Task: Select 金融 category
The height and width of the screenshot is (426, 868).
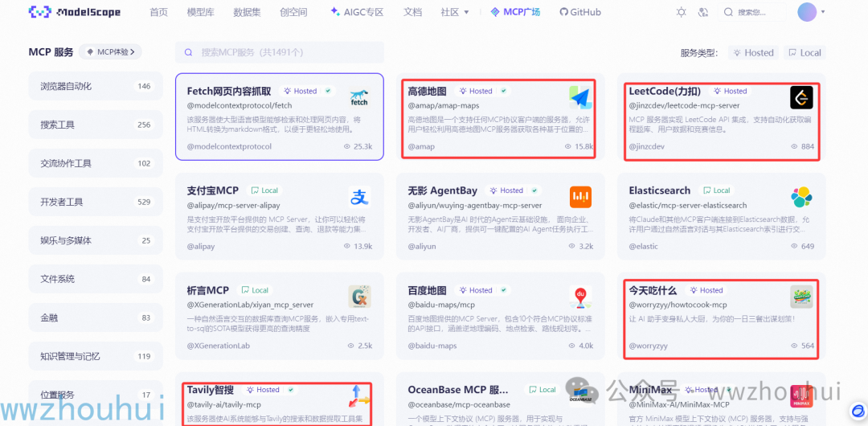Action: click(x=96, y=317)
